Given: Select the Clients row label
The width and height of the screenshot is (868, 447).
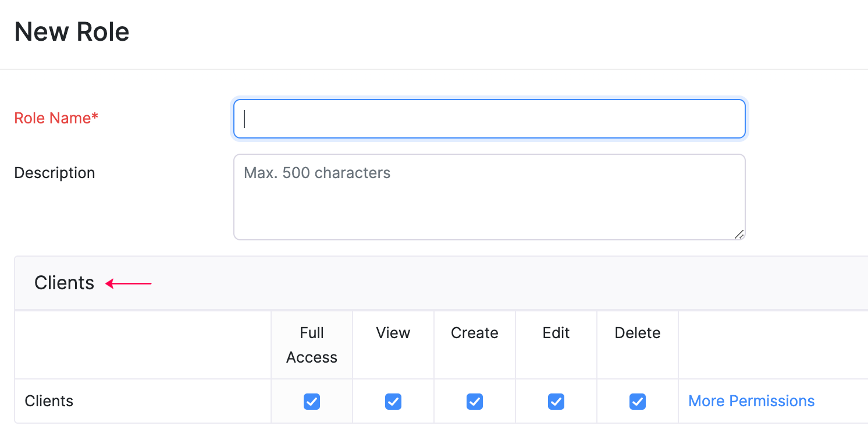Looking at the screenshot, I should point(49,401).
